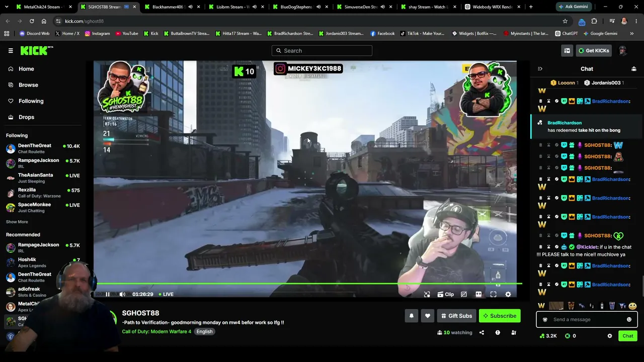
Task: Open the Chrome apps grid
Action: [7, 34]
